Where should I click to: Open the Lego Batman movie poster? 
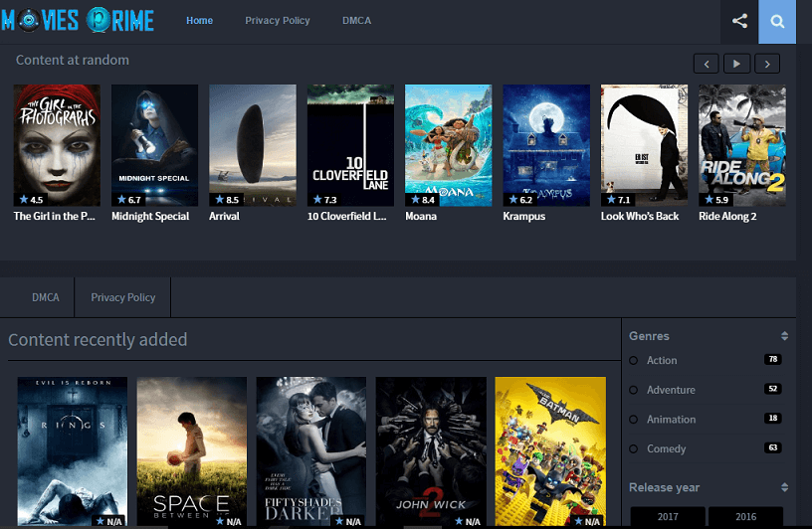[x=550, y=451]
